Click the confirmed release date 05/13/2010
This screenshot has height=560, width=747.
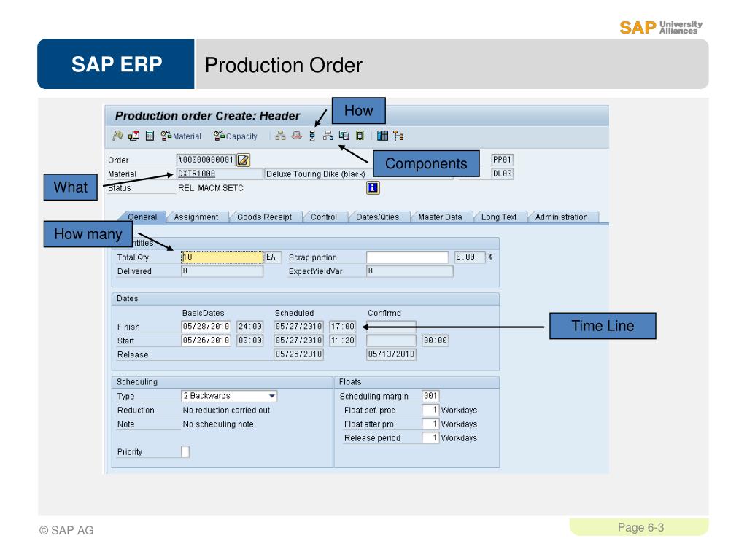pos(391,354)
